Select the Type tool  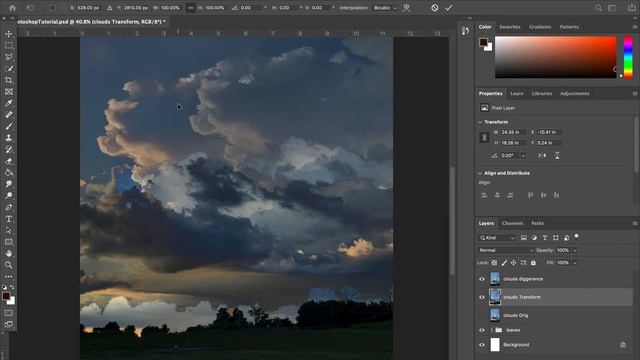[x=9, y=219]
